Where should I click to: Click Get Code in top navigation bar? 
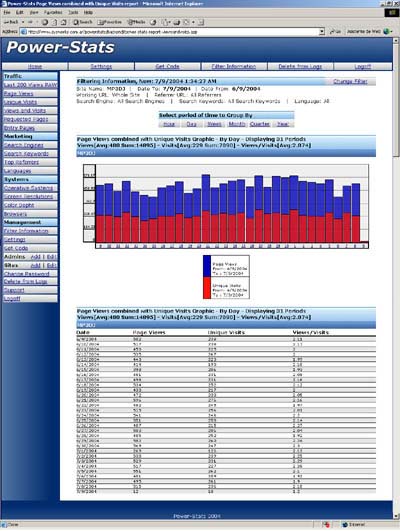click(x=167, y=66)
